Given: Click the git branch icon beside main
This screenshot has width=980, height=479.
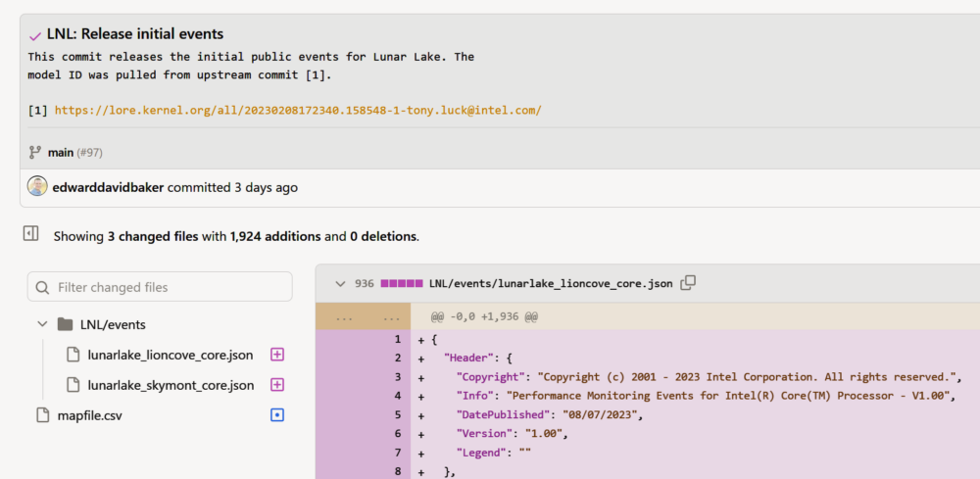Looking at the screenshot, I should (x=35, y=152).
